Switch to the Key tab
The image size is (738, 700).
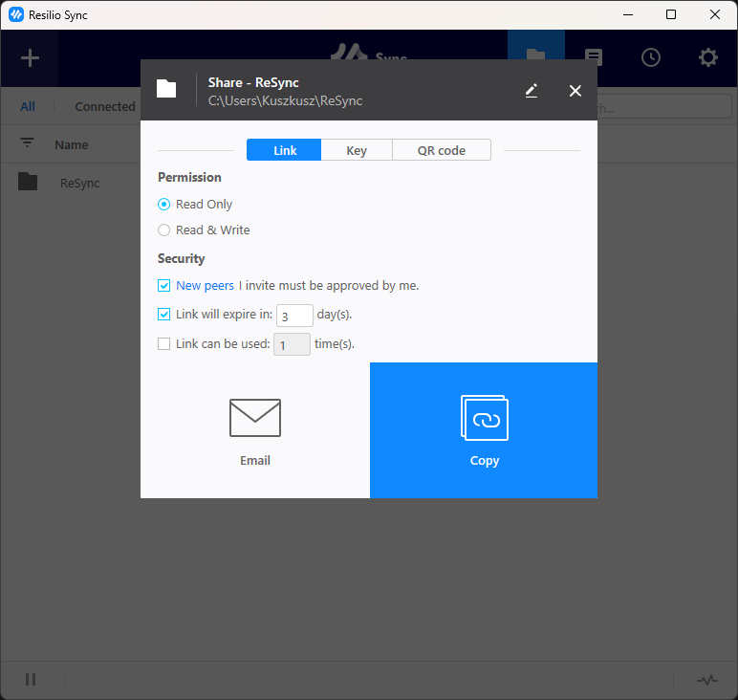pos(357,150)
